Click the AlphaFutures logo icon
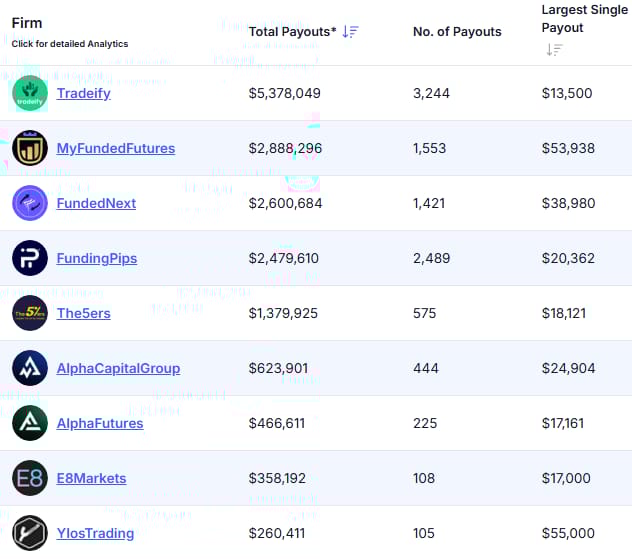 coord(30,423)
